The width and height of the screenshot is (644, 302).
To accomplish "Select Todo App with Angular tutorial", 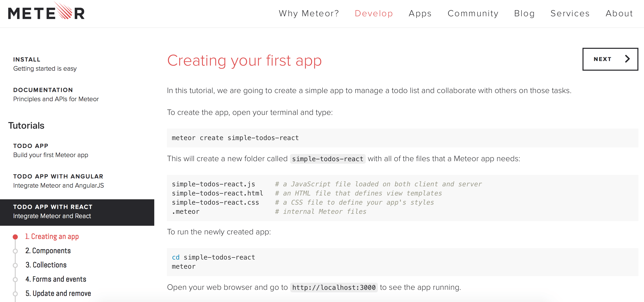I will (x=58, y=181).
